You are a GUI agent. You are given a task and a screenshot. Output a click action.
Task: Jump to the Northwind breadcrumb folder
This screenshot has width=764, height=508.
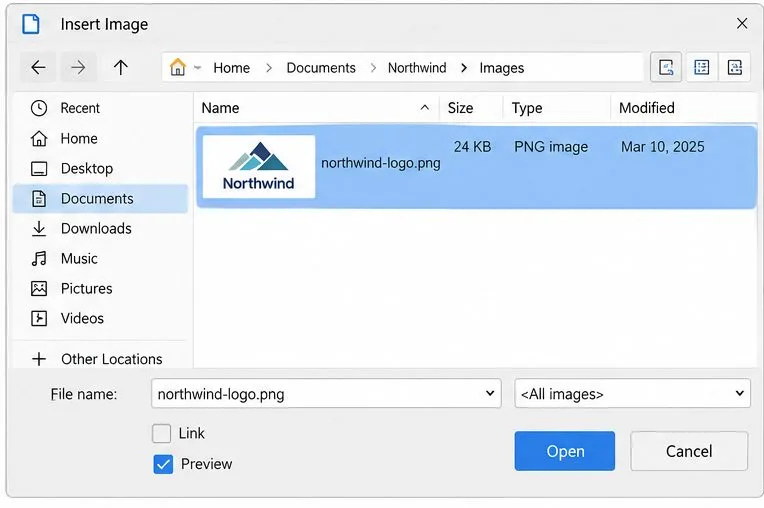tap(417, 68)
